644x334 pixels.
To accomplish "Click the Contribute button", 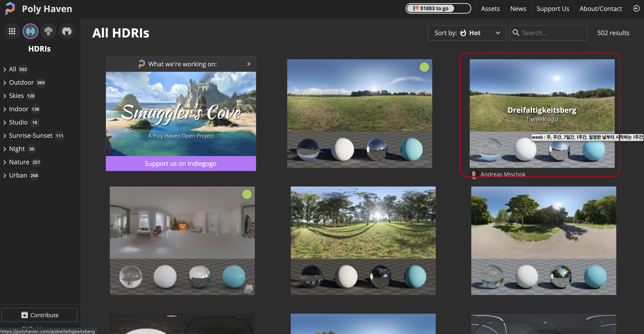I will 39,315.
